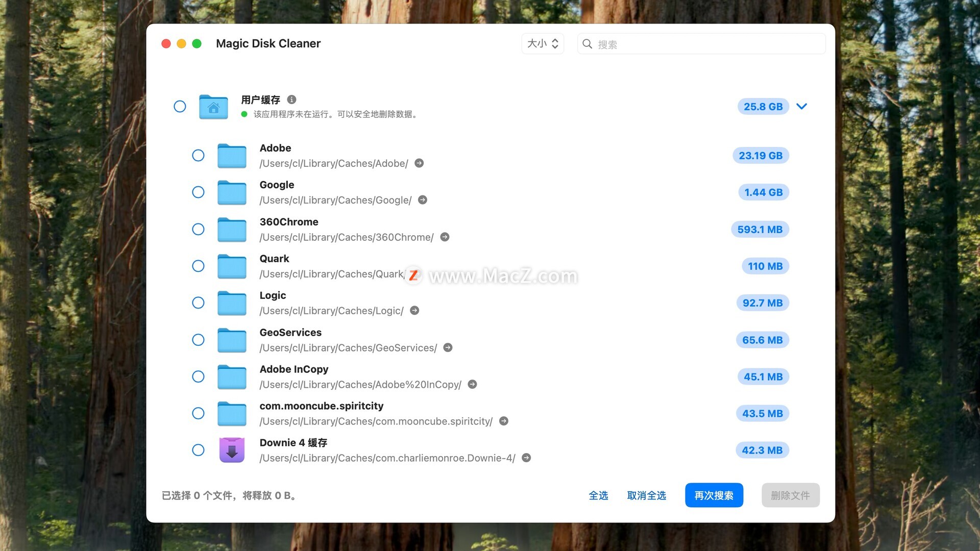Click the 593.1 MB size badge

pyautogui.click(x=760, y=230)
